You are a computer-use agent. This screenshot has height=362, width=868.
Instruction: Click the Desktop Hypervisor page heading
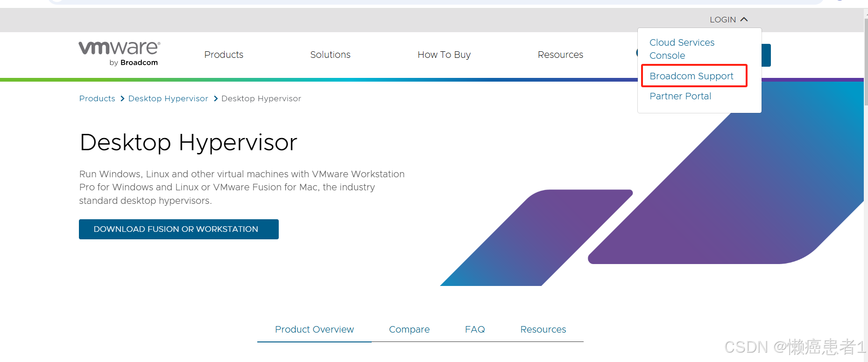coord(189,142)
